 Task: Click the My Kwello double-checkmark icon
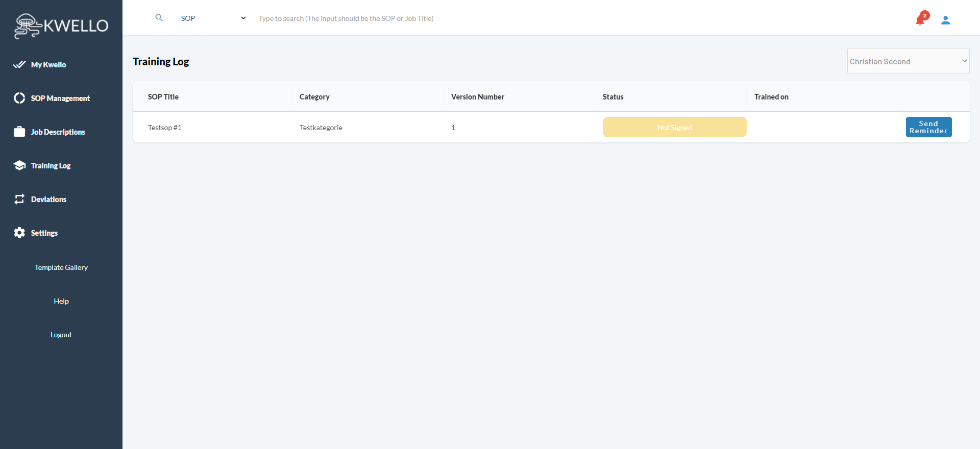pos(19,65)
